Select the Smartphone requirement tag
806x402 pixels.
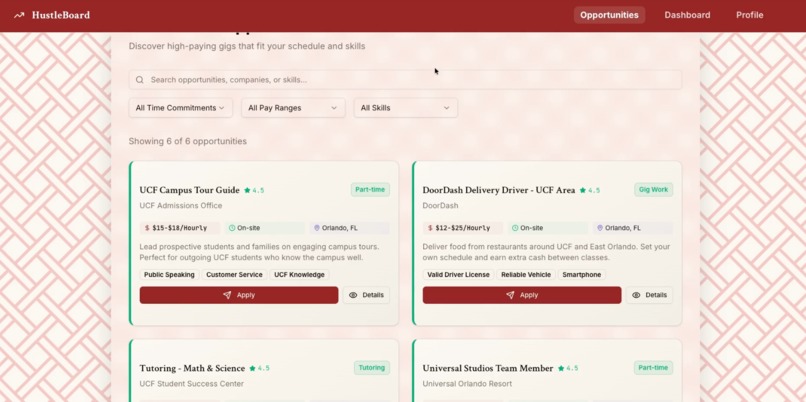click(582, 275)
